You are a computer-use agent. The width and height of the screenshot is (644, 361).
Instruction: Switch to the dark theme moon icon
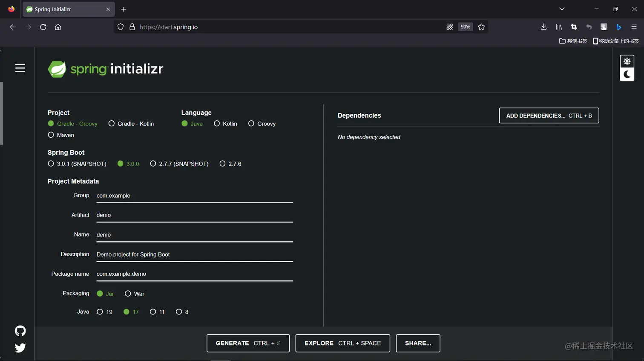627,75
